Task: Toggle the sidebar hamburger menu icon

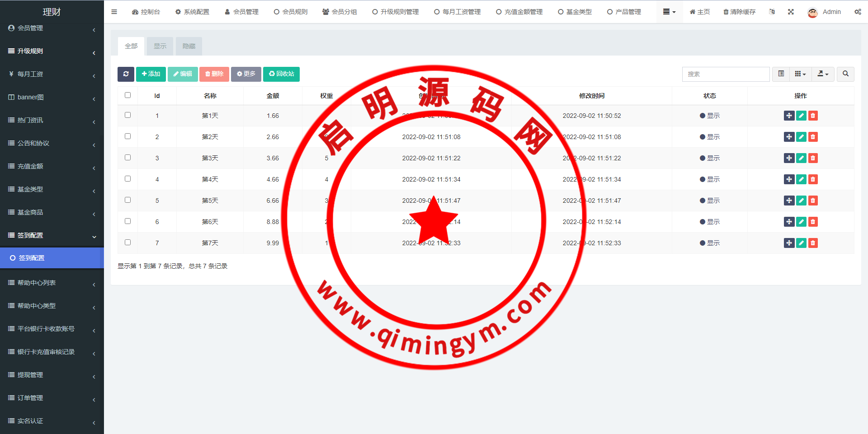Action: pyautogui.click(x=114, y=12)
